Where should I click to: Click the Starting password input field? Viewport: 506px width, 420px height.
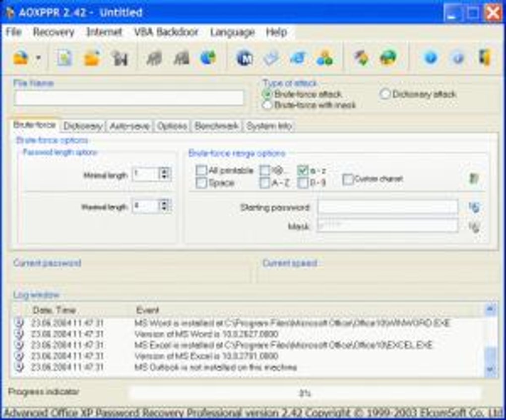point(387,207)
